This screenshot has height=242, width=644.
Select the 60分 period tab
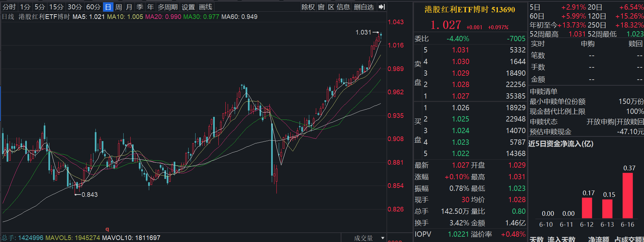(93, 7)
